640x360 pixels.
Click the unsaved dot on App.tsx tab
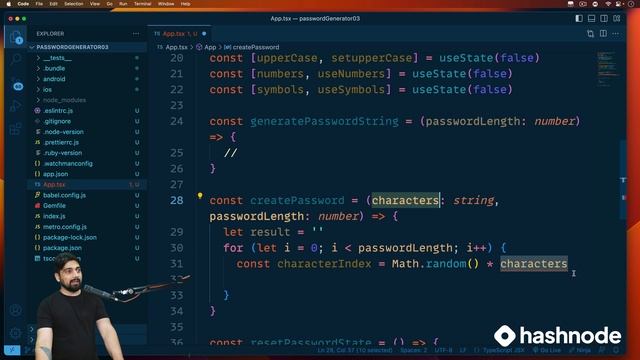[x=204, y=34]
